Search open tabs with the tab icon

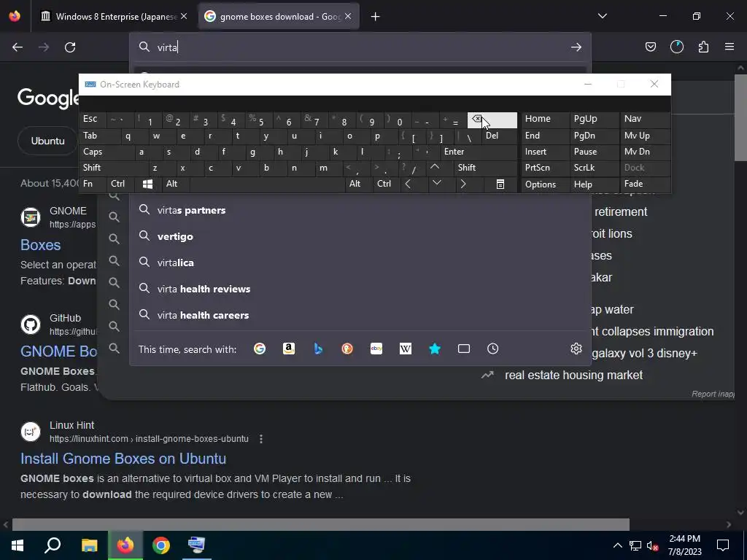463,349
